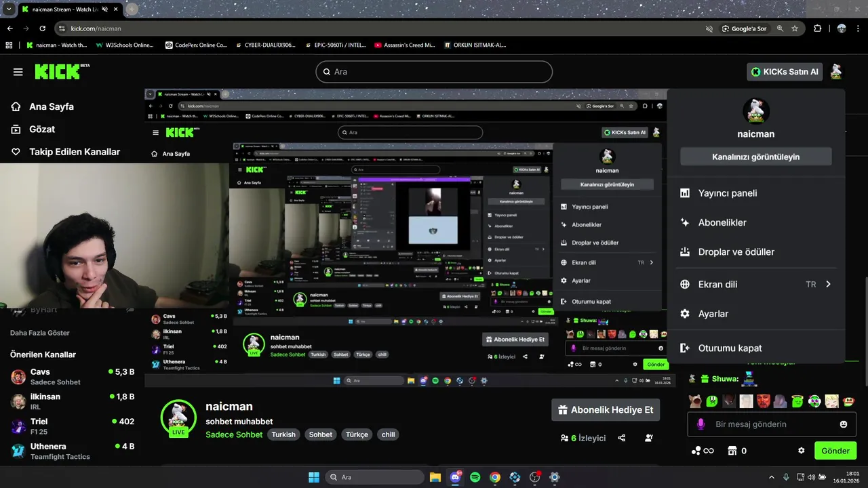
Task: Focus the Bir mesaj gönderin chat input
Action: pyautogui.click(x=772, y=424)
